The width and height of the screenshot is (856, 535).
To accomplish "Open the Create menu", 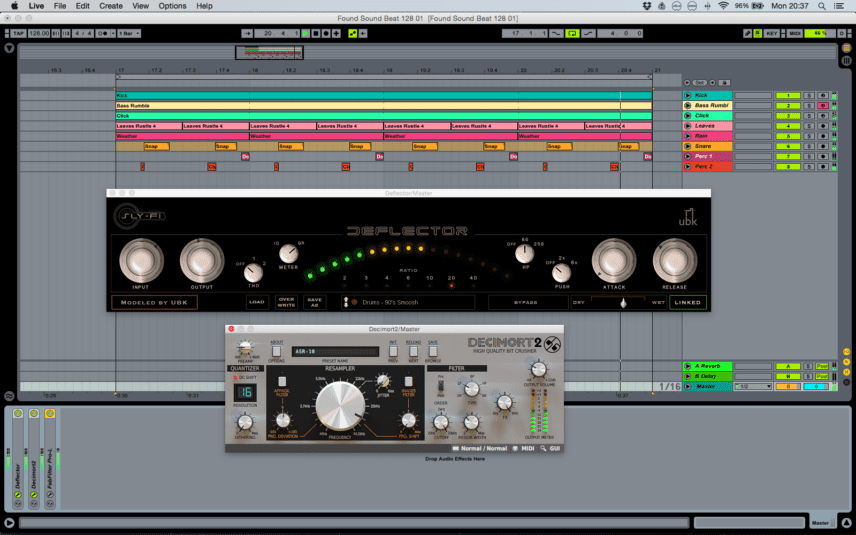I will click(111, 6).
